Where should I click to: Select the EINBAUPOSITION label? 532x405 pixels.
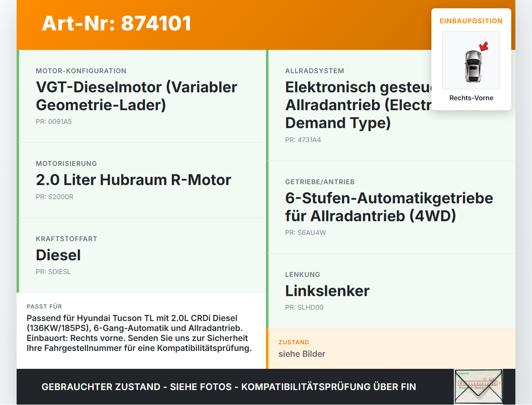[x=471, y=21]
